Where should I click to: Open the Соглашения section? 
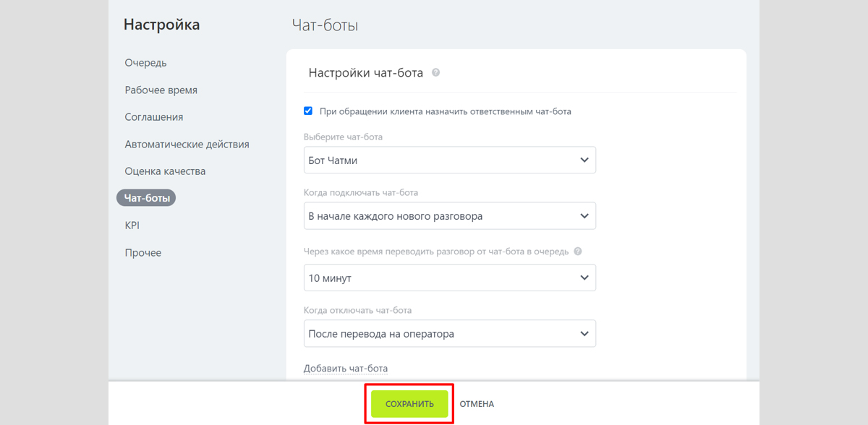[153, 117]
